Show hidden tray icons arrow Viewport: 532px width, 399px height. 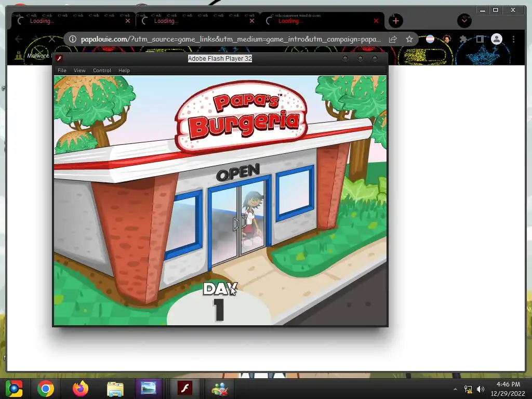click(455, 389)
